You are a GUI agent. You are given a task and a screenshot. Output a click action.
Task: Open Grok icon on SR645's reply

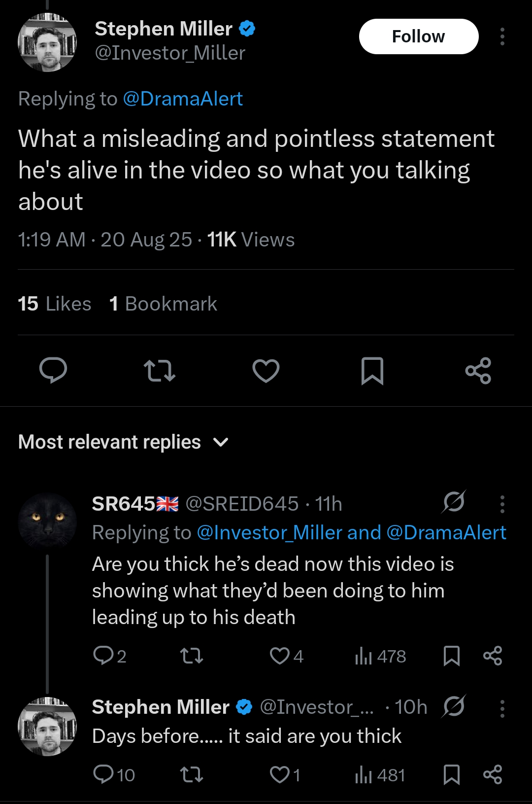point(454,502)
